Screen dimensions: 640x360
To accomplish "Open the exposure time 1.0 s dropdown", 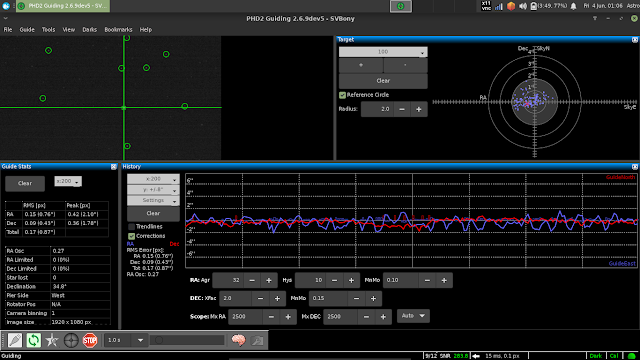I will (x=126, y=340).
